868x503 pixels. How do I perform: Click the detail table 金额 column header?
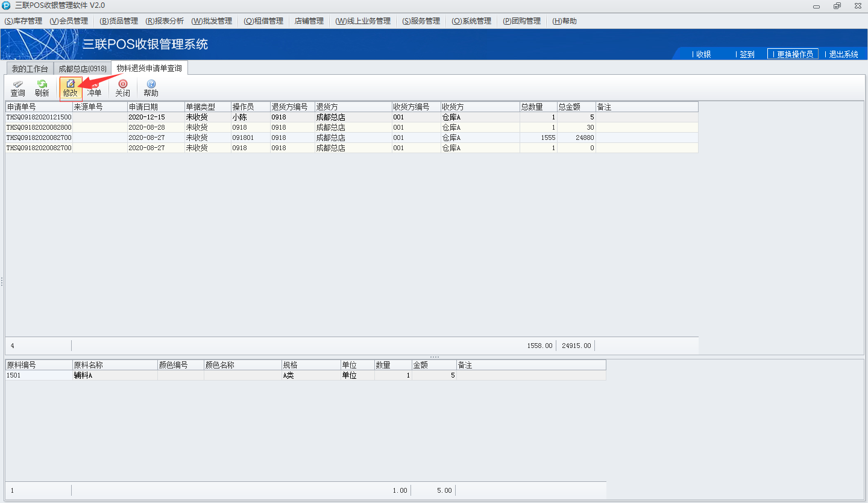(x=434, y=365)
